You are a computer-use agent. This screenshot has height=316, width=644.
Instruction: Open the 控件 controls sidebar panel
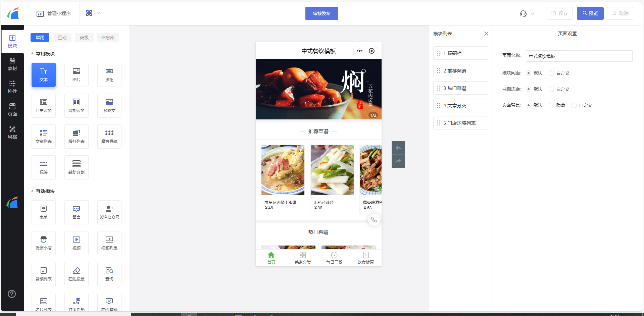coord(12,87)
